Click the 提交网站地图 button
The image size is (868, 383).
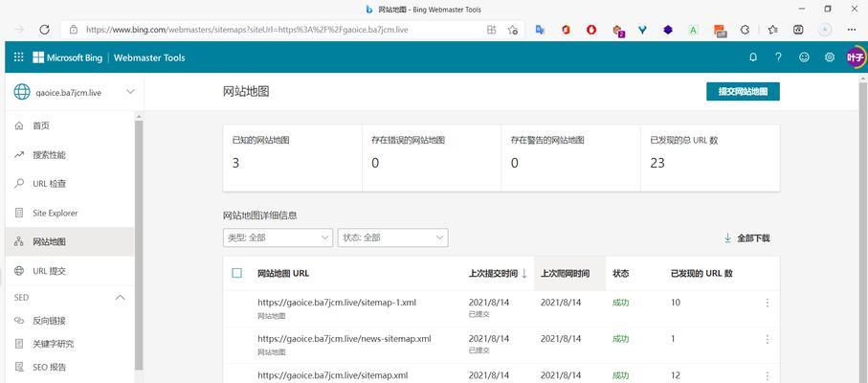(743, 92)
